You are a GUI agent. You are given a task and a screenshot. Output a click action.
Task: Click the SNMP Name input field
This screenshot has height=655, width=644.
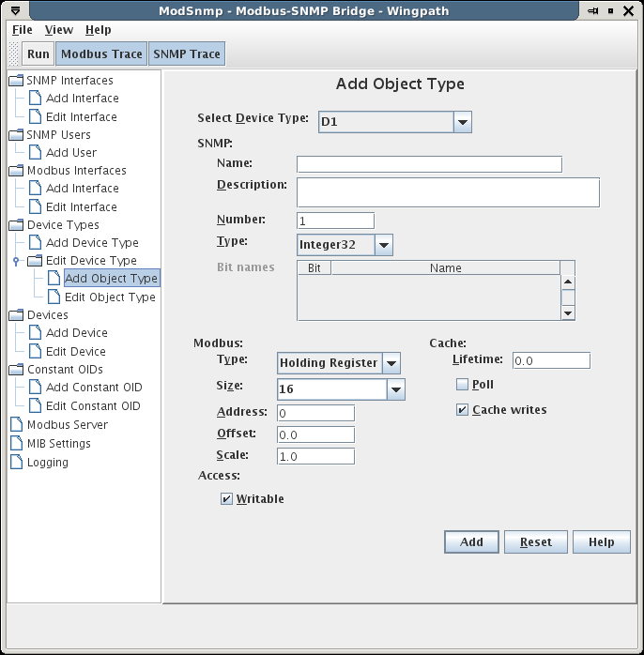(429, 164)
